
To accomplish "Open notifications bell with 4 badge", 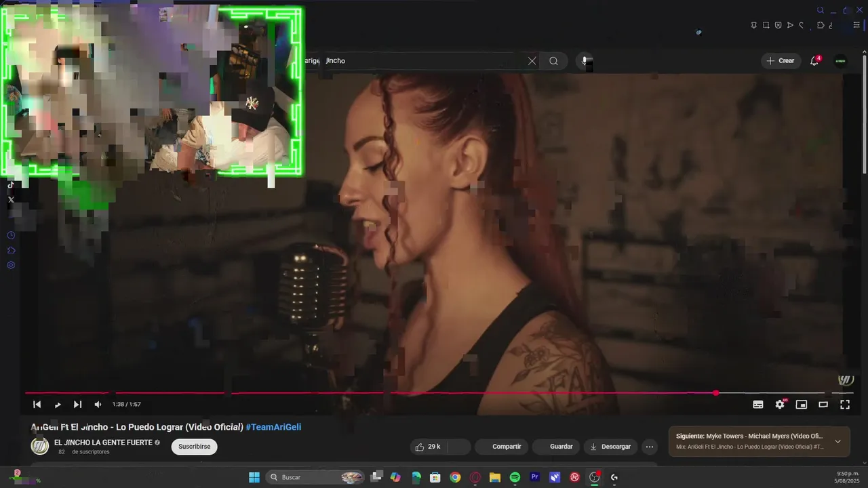I will pyautogui.click(x=814, y=61).
